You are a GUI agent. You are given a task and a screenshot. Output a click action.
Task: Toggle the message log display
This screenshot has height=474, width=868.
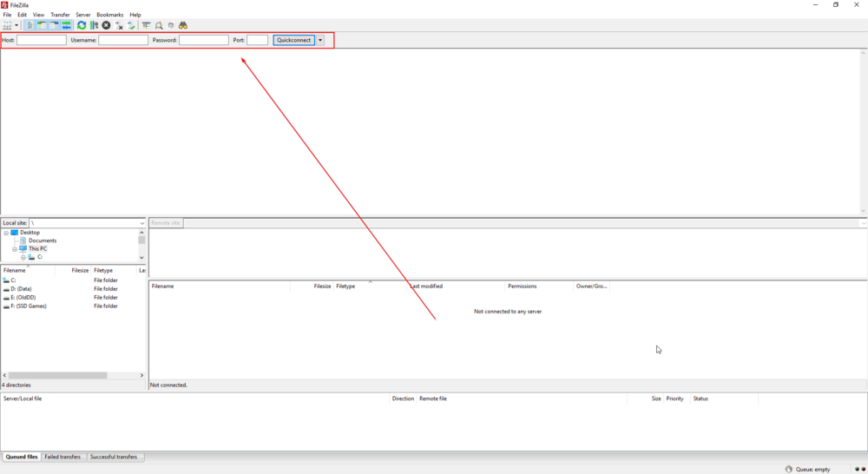[30, 26]
